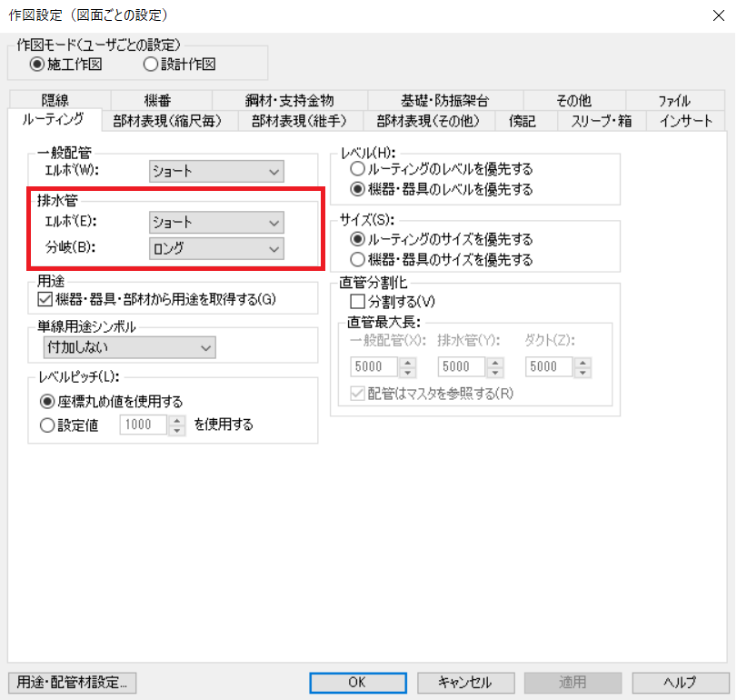Click the OK button

coord(357,682)
